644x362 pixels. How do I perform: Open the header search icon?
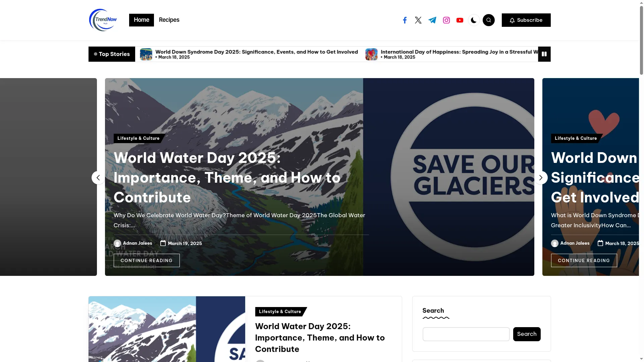pyautogui.click(x=489, y=20)
